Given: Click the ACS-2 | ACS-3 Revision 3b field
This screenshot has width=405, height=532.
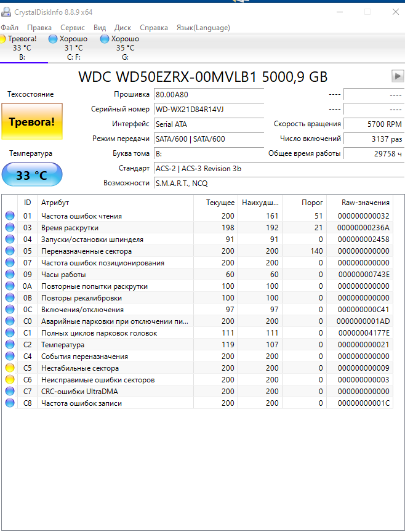Looking at the screenshot, I should pos(279,169).
